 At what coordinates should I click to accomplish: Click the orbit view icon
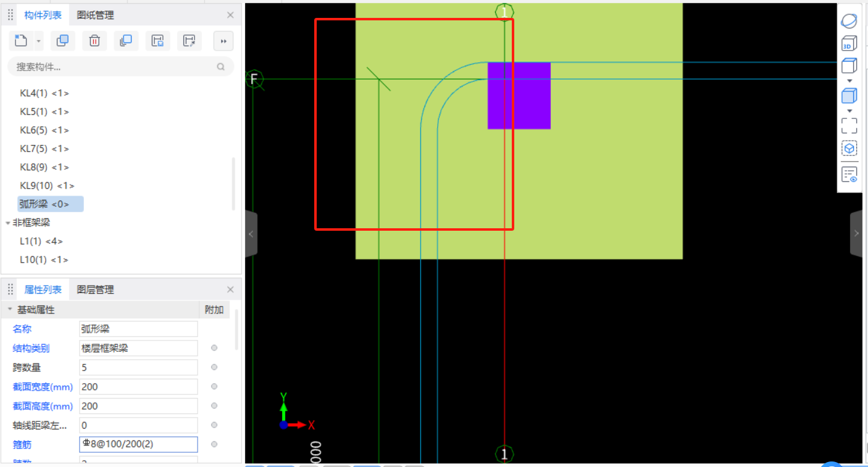(x=849, y=20)
